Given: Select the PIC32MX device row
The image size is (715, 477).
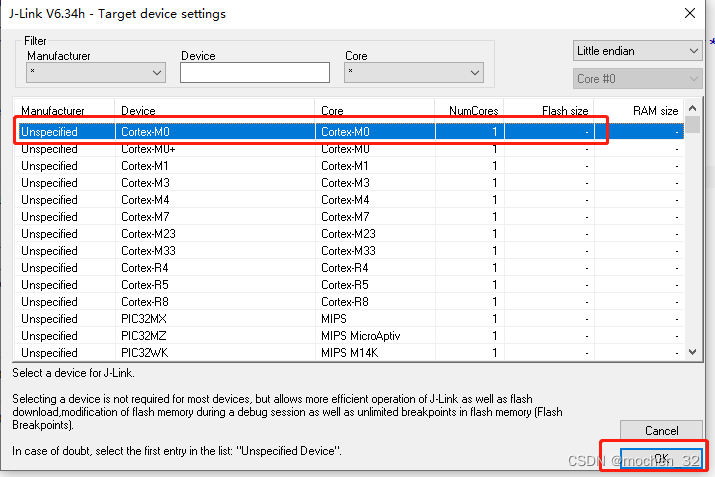Looking at the screenshot, I should 350,319.
